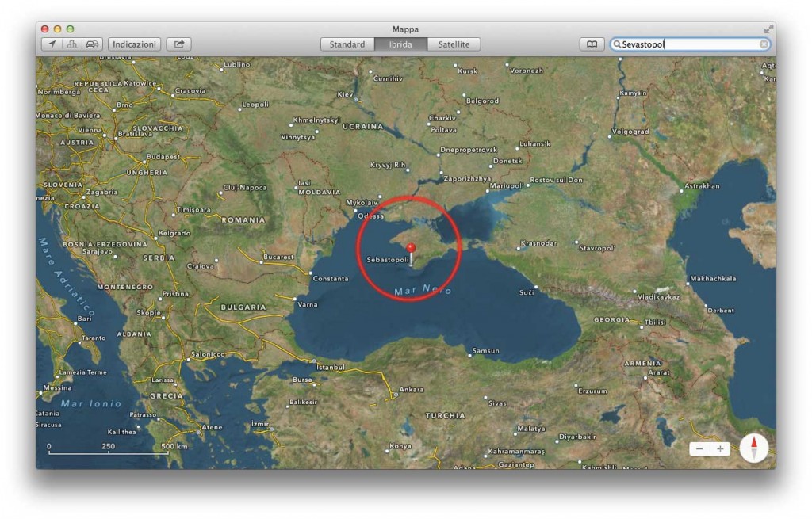Click the Belgrado city label
The height and width of the screenshot is (519, 812).
coord(174,234)
